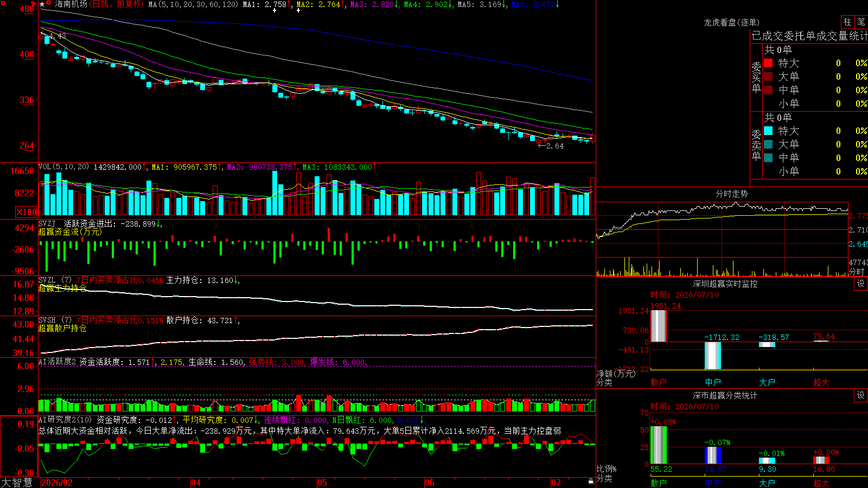This screenshot has width=868, height=488.
Task: Select 中户 category in 深圳超赢实时监控 chart
Action: pos(713,382)
